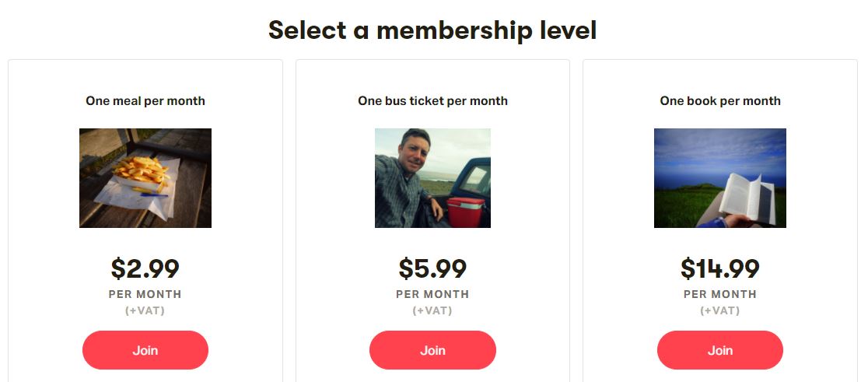Click the "Select a membership level" heading

point(432,30)
